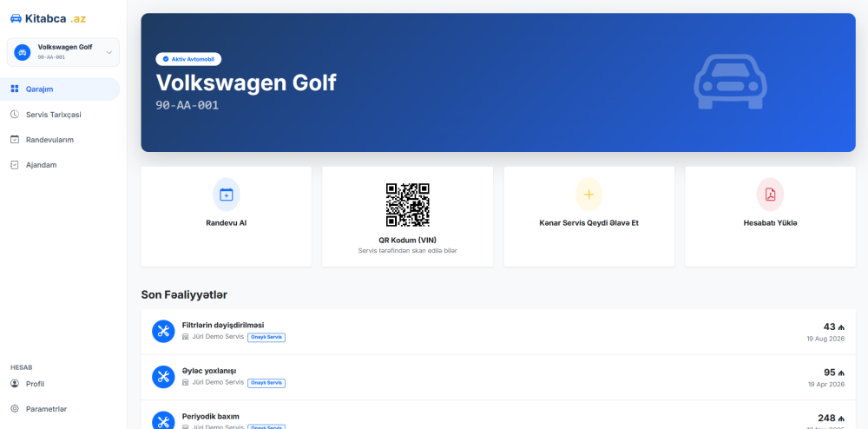Click the 95 manat amount
This screenshot has height=429, width=868.
click(833, 373)
